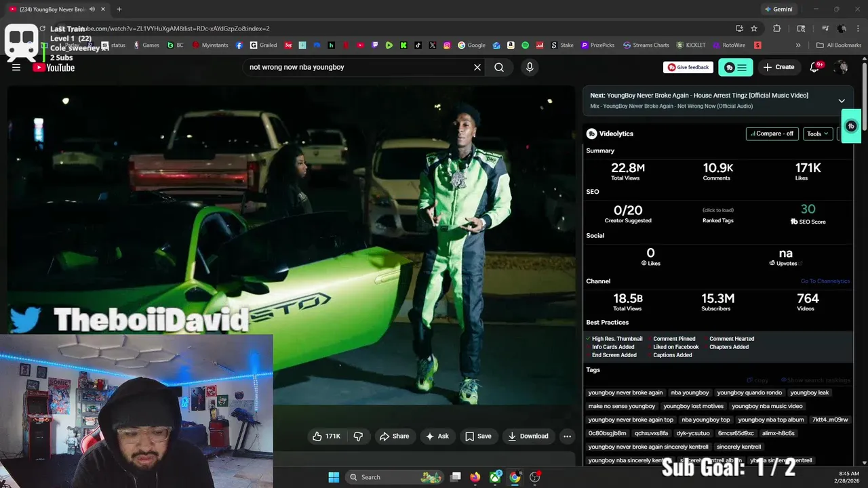868x488 pixels.
Task: Open the browser extensions puzzle icon
Action: click(777, 28)
